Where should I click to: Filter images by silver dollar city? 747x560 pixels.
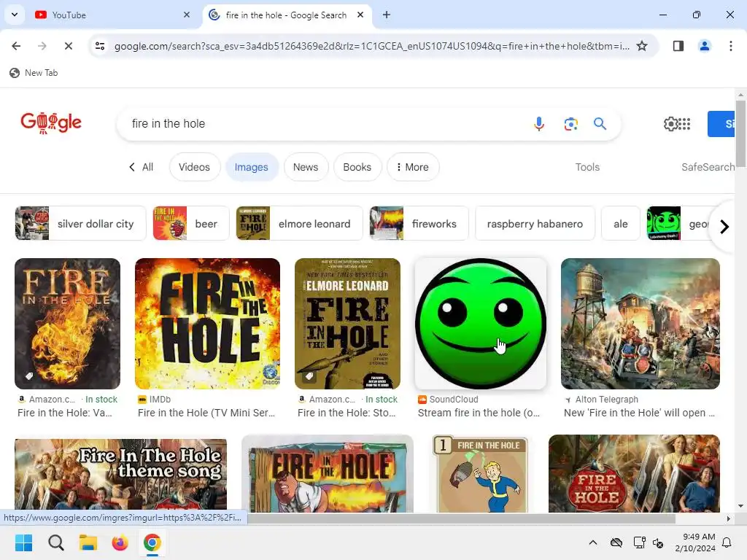click(x=80, y=223)
